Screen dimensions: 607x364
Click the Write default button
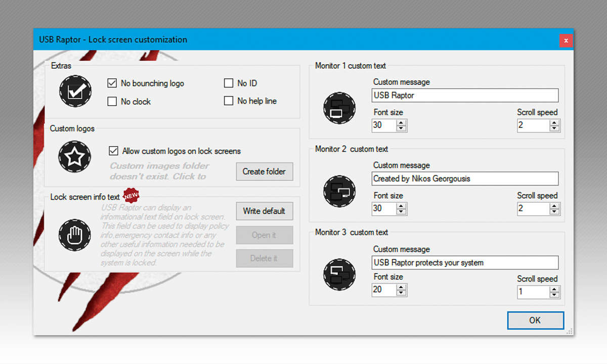pos(264,211)
